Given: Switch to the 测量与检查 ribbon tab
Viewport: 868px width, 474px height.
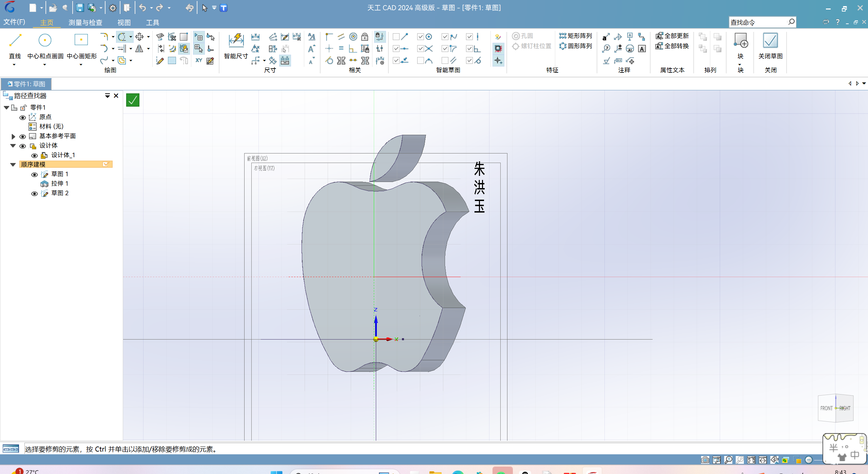Looking at the screenshot, I should [85, 22].
